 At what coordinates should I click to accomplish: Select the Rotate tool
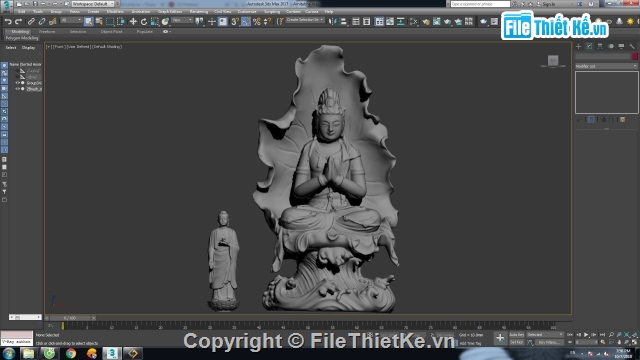pos(144,22)
